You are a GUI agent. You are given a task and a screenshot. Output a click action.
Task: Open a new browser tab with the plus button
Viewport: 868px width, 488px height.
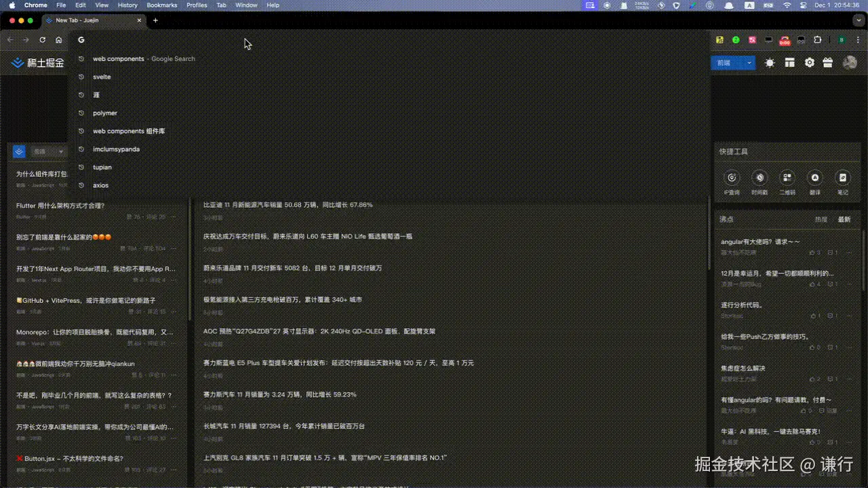[155, 20]
